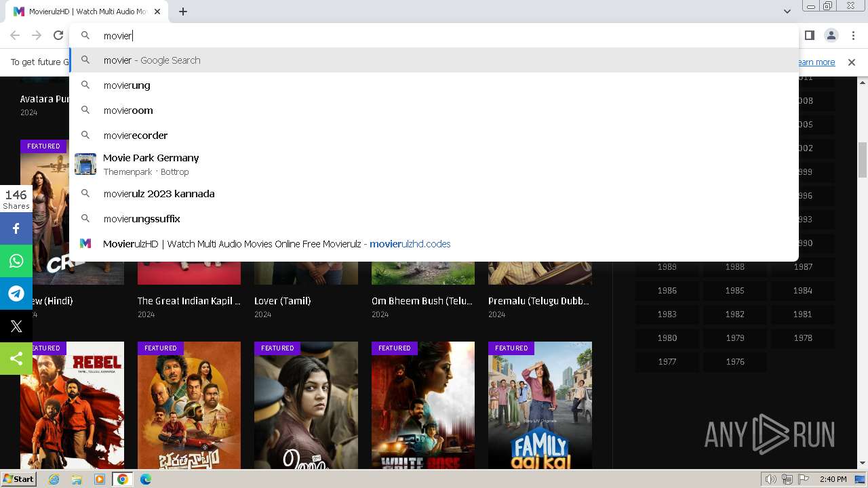Open the movierulzhd.codes site suggestion
868x488 pixels.
click(x=434, y=244)
